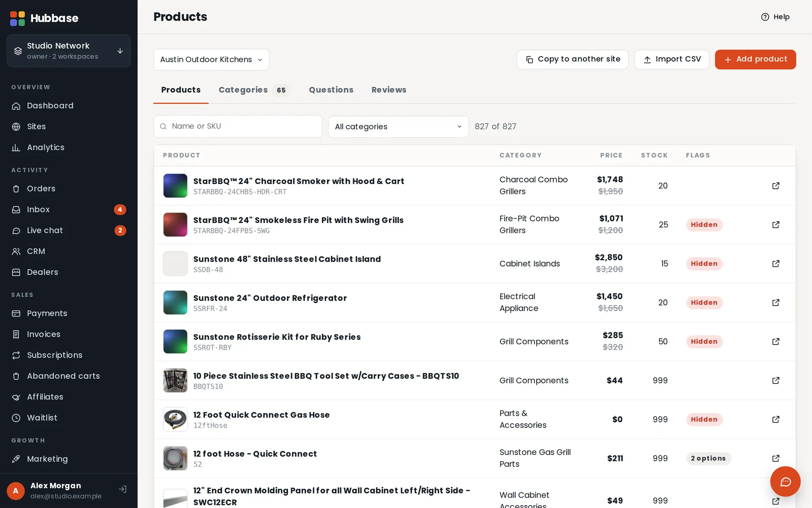
Task: Open external link for Sunstone Rotisserie Kit
Action: (776, 342)
